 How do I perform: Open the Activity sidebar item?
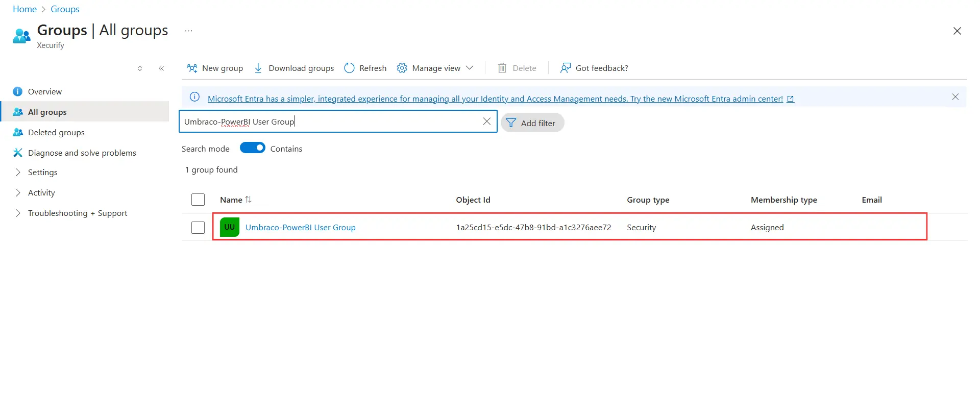[41, 193]
